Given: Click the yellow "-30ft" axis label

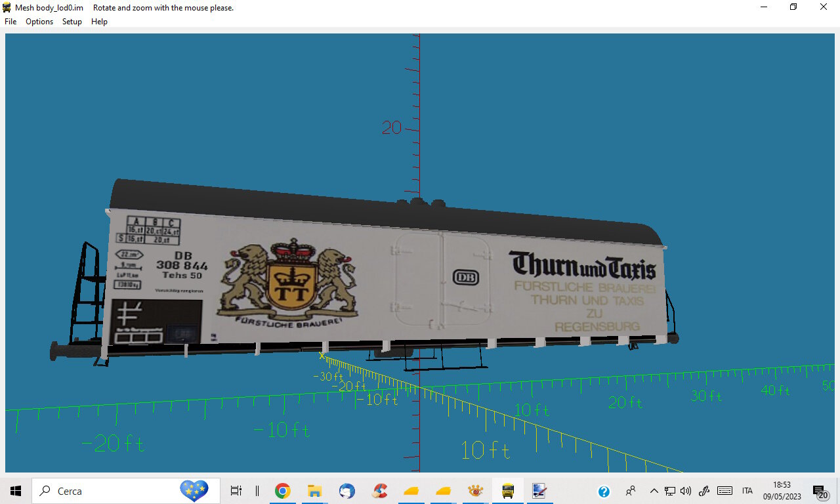Looking at the screenshot, I should pos(328,377).
